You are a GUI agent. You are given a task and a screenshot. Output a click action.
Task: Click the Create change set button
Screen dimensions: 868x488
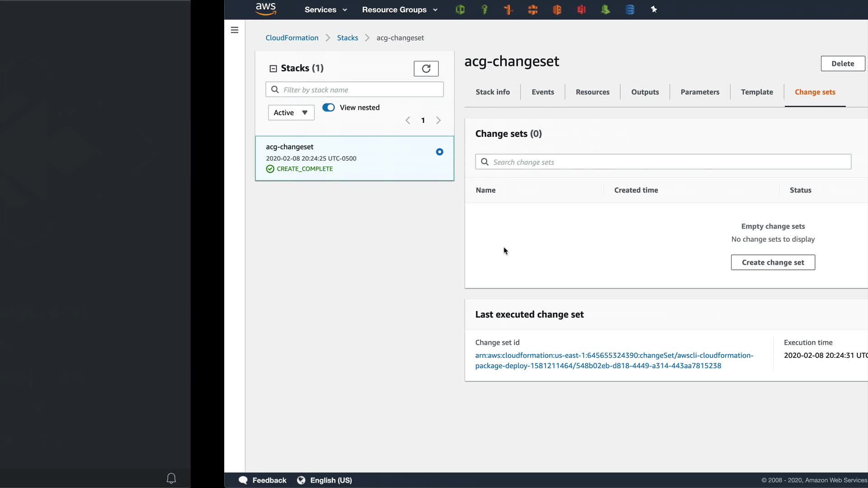[x=773, y=263]
